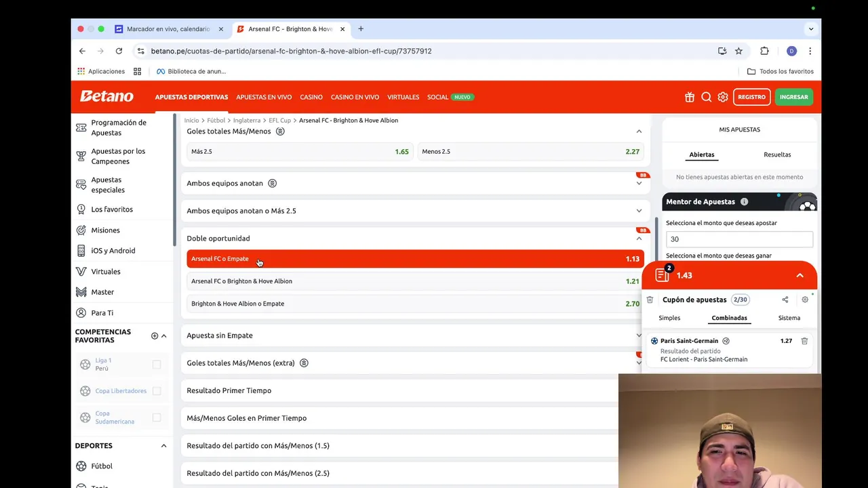868x488 pixels.
Task: Collapse the Doble oportunidad market
Action: point(639,239)
